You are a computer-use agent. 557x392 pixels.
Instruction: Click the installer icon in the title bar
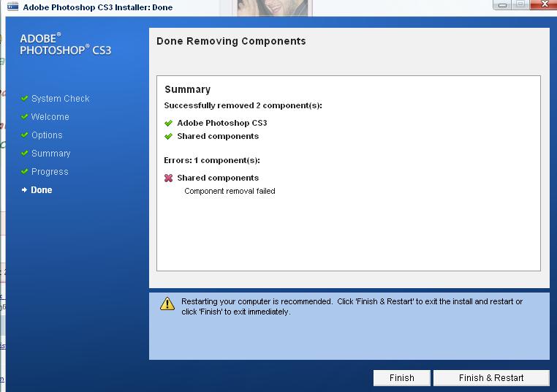click(12, 7)
